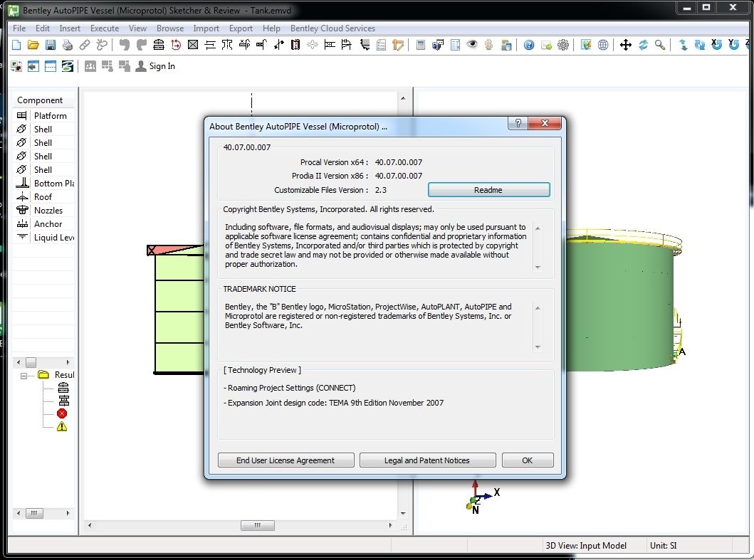Click the envelope mail icon in toolbar
Image resolution: width=754 pixels, height=560 pixels.
[x=546, y=46]
